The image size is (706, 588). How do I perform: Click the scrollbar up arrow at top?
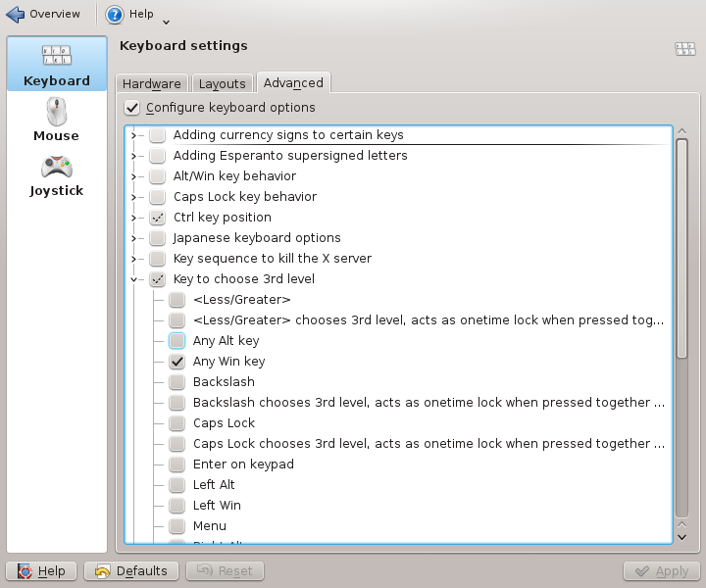click(x=681, y=131)
